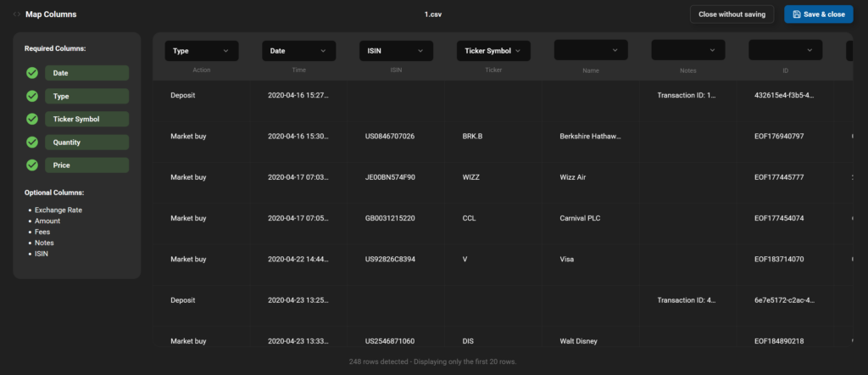
Task: Open the ISIN column mapping dropdown
Action: [397, 50]
